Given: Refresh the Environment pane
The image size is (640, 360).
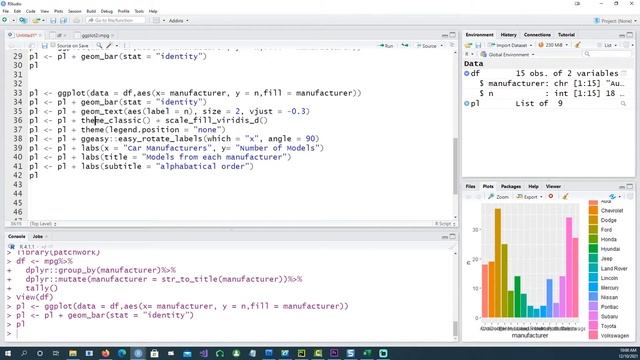Looking at the screenshot, I should click(x=627, y=45).
